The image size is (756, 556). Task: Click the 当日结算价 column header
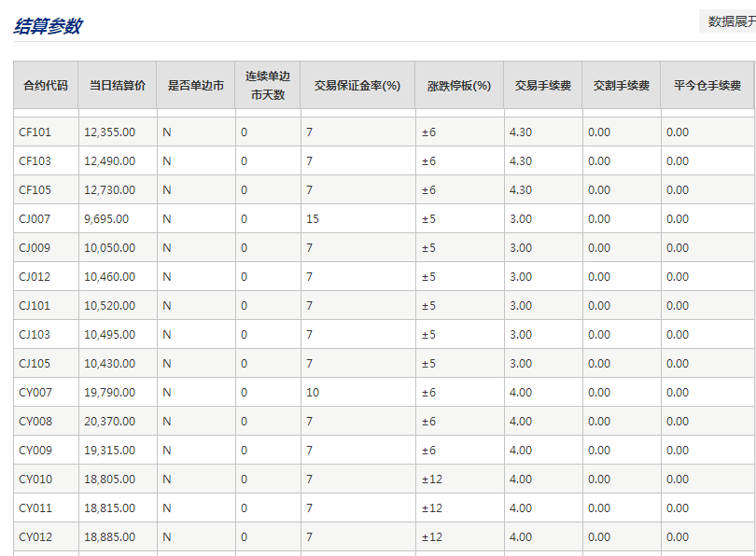(118, 85)
